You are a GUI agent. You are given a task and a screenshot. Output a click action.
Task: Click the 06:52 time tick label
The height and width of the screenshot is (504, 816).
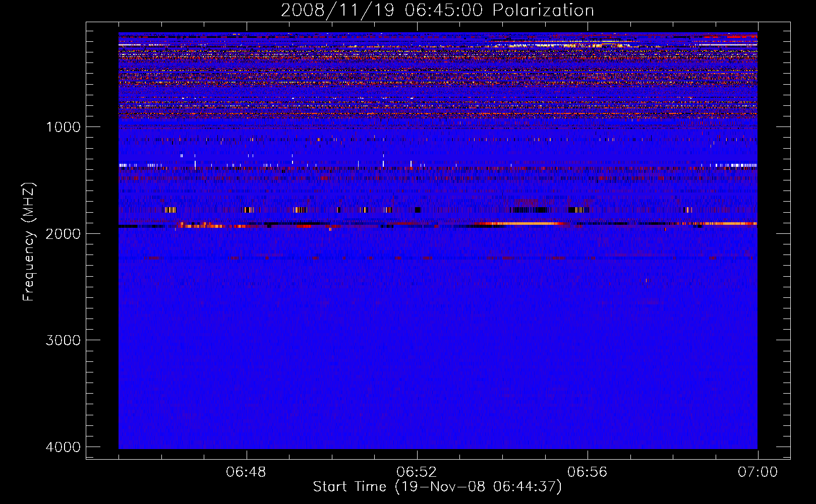click(417, 472)
